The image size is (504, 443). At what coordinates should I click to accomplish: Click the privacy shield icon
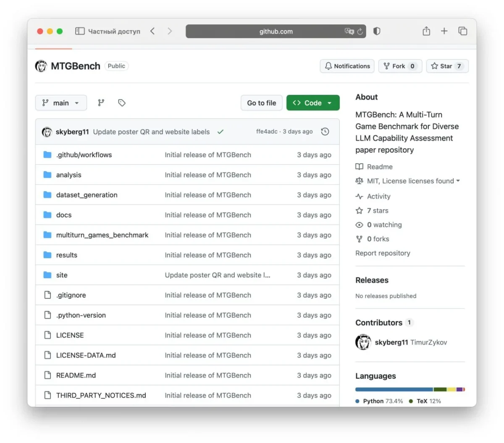[x=377, y=31]
